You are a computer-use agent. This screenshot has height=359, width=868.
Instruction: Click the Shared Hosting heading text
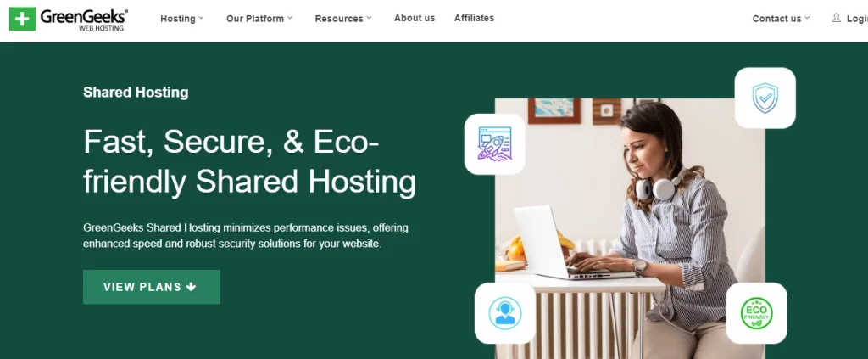(x=136, y=92)
